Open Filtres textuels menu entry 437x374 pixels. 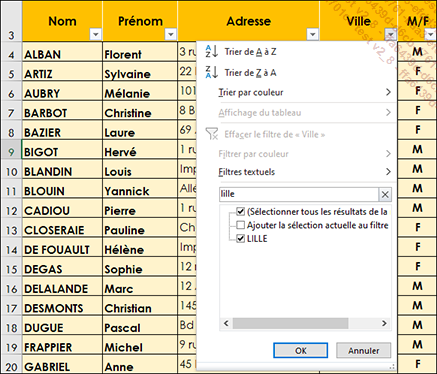click(x=247, y=172)
